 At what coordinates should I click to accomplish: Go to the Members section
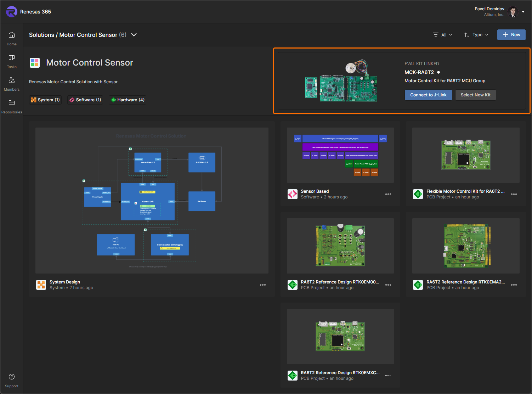(x=12, y=80)
